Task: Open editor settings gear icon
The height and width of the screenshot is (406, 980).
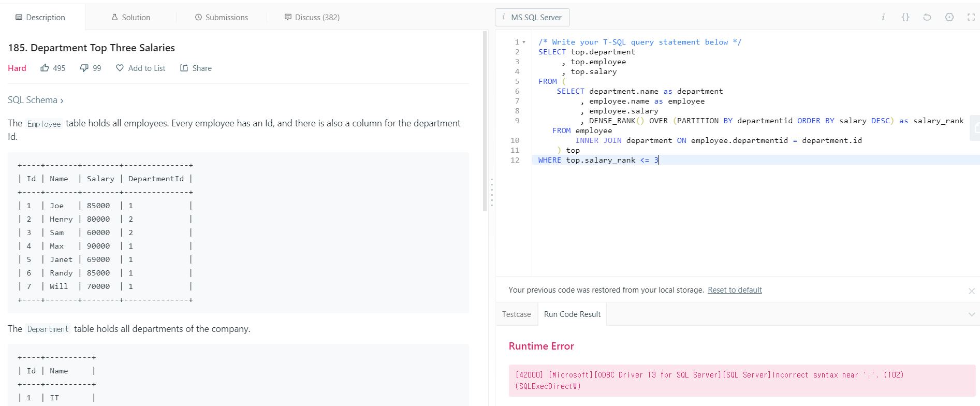Action: [949, 17]
